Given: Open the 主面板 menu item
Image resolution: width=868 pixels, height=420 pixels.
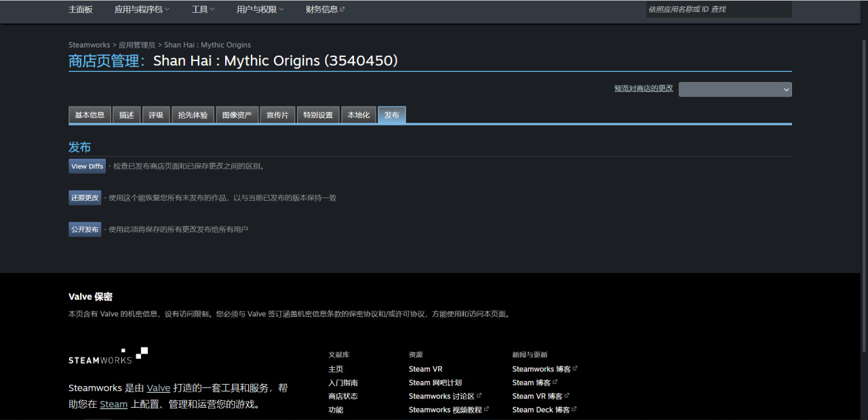Looking at the screenshot, I should [81, 9].
